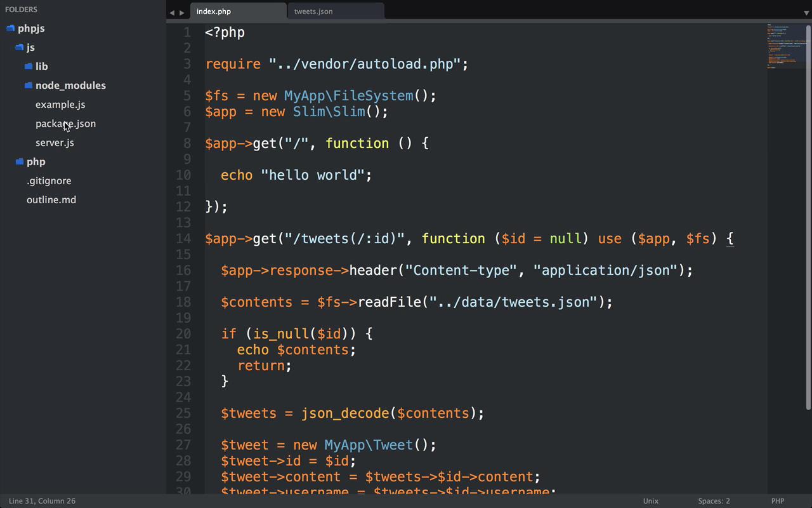Place cursor on the require autoload.php line

[x=337, y=64]
